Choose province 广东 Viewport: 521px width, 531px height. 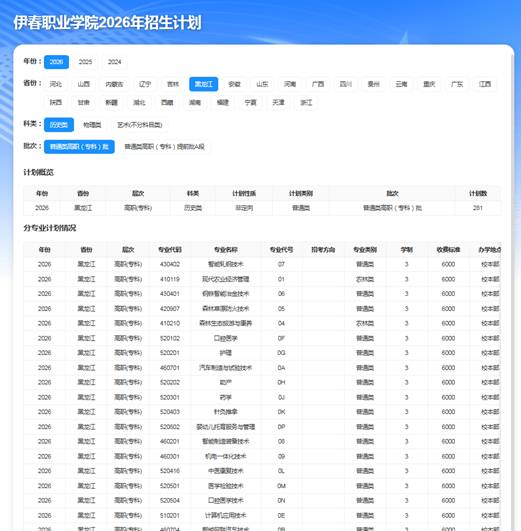457,84
